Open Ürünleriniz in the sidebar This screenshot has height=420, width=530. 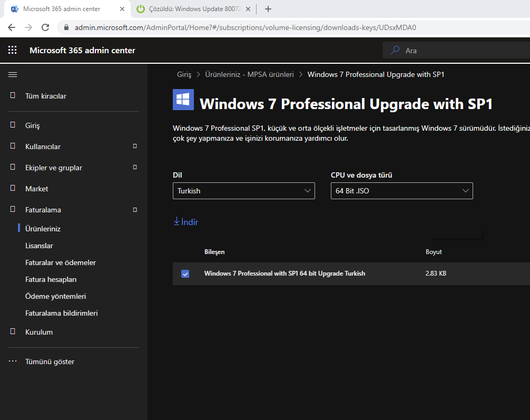[43, 229]
